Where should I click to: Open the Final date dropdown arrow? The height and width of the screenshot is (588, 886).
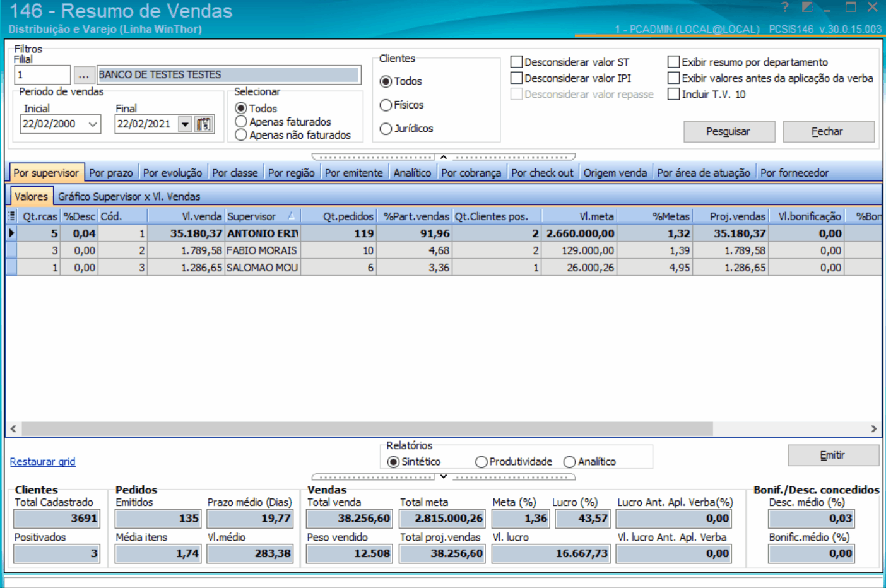point(185,124)
